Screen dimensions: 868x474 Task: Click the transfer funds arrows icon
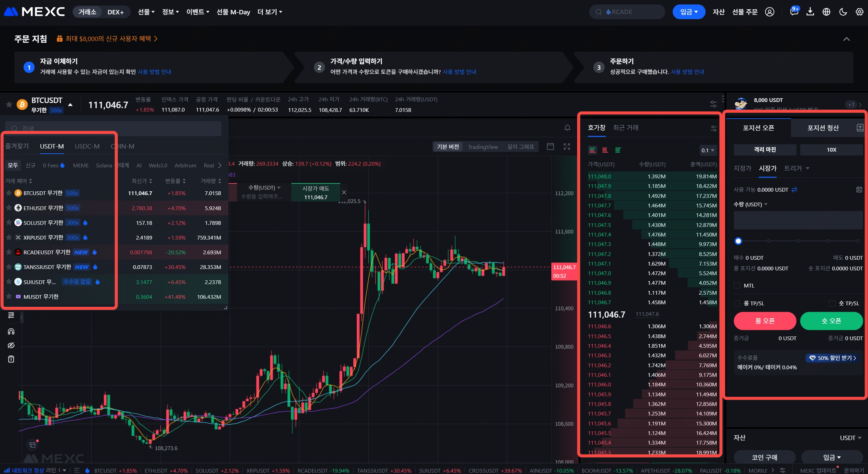[x=794, y=190]
